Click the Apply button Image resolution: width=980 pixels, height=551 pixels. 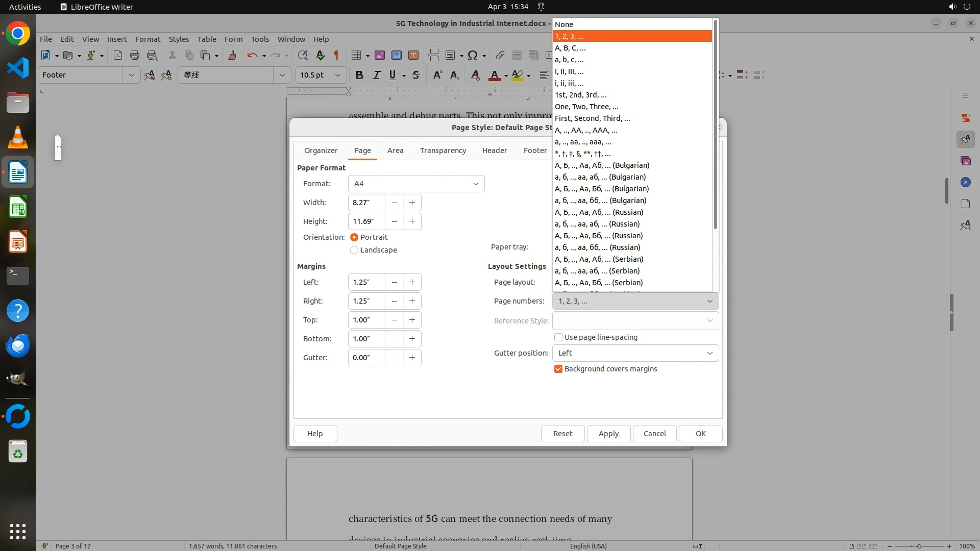pyautogui.click(x=608, y=434)
